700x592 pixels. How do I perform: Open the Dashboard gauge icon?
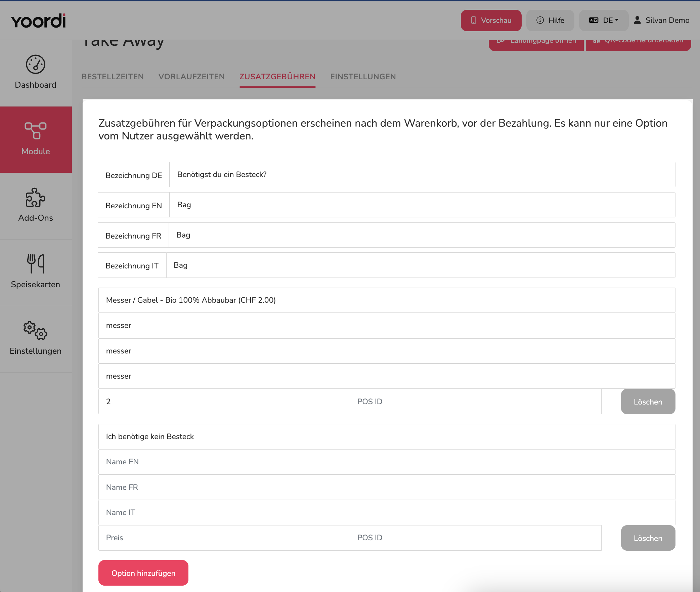36,64
